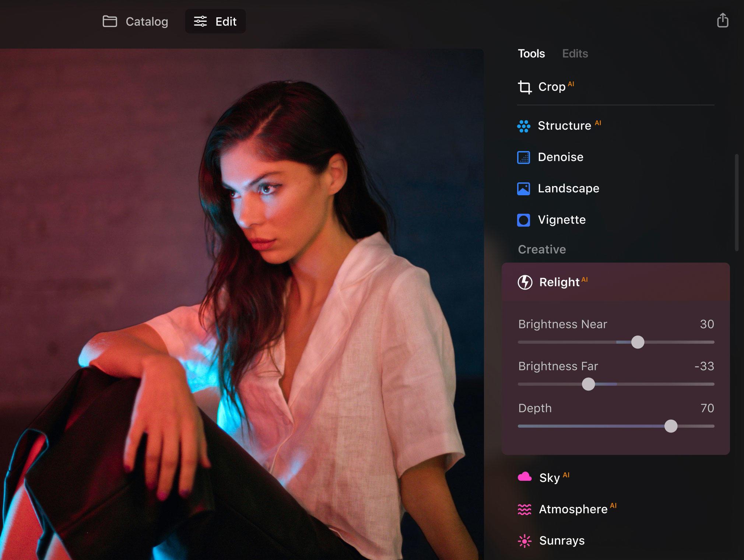Click the Atmosphere waves icon
The width and height of the screenshot is (744, 560).
[524, 509]
